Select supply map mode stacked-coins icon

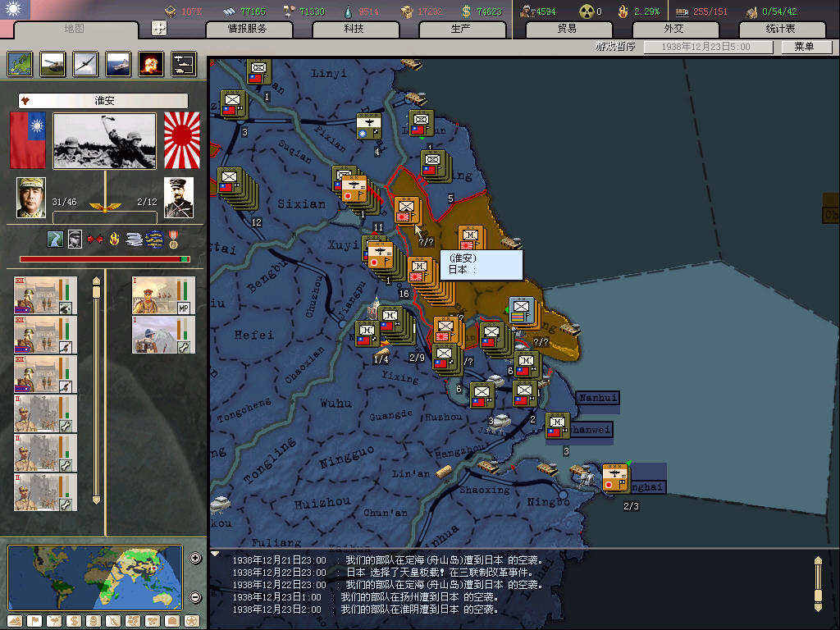tap(94, 621)
